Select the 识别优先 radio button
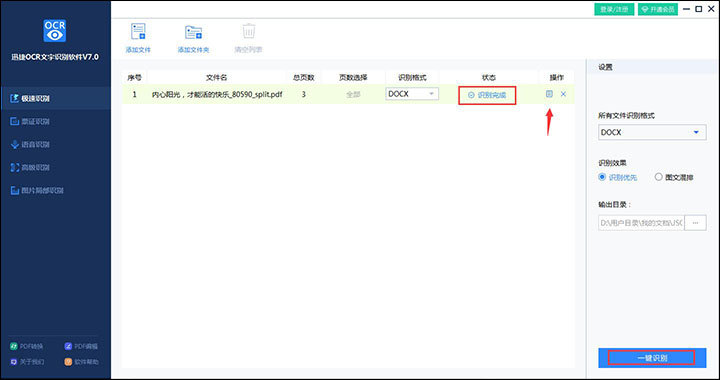The height and width of the screenshot is (380, 720). [x=602, y=177]
